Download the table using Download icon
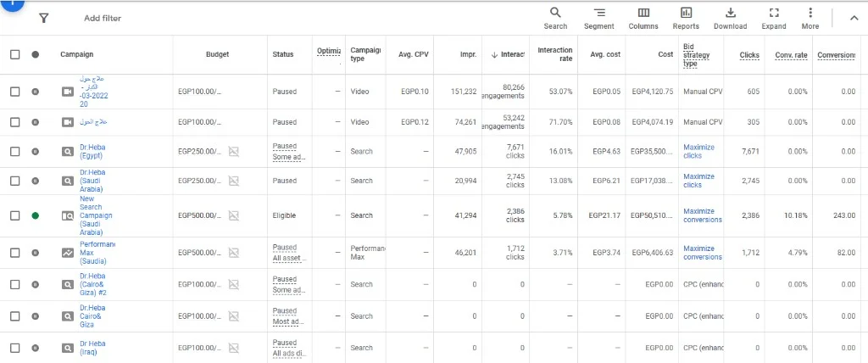Viewport: 868px width, 363px height. [730, 19]
